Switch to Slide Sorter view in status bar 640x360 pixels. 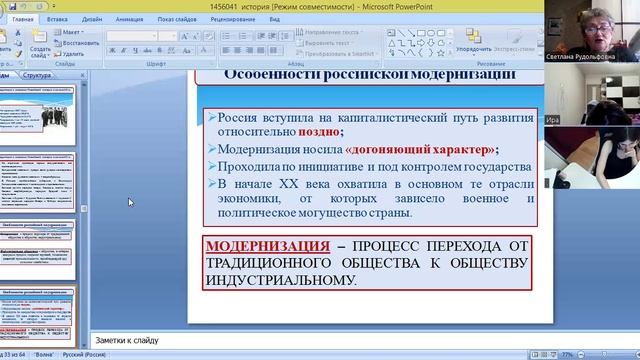pos(544,355)
